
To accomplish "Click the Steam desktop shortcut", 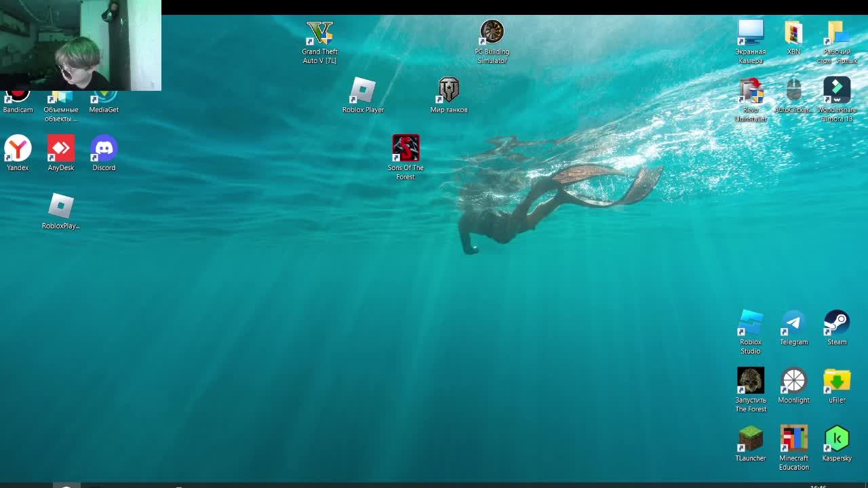I will point(837,323).
